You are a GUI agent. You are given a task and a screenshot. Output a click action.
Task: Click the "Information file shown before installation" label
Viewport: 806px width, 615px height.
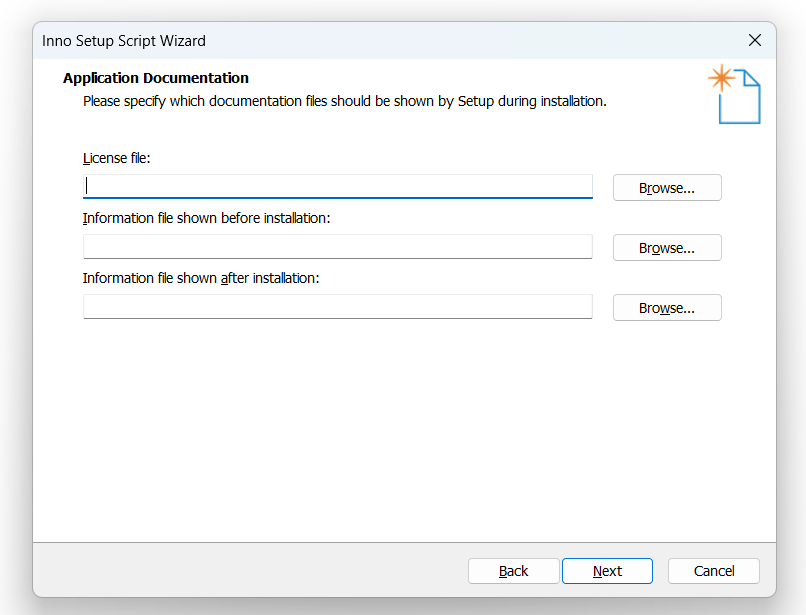click(207, 218)
